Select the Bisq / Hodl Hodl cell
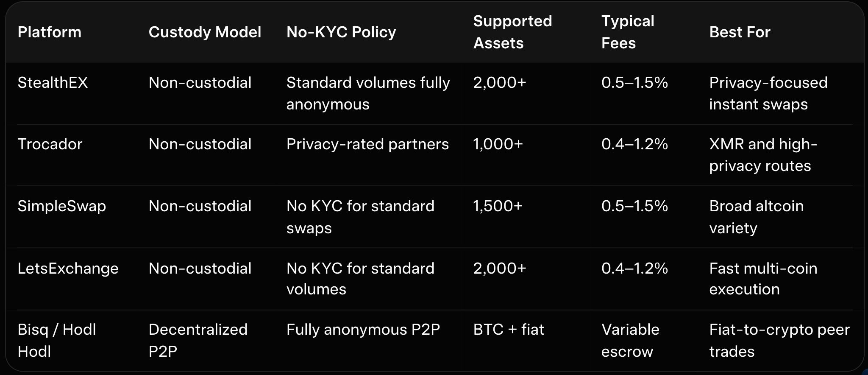 click(x=57, y=340)
